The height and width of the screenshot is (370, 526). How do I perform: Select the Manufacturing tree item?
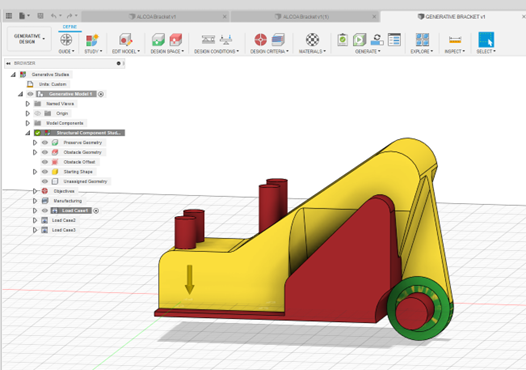67,201
